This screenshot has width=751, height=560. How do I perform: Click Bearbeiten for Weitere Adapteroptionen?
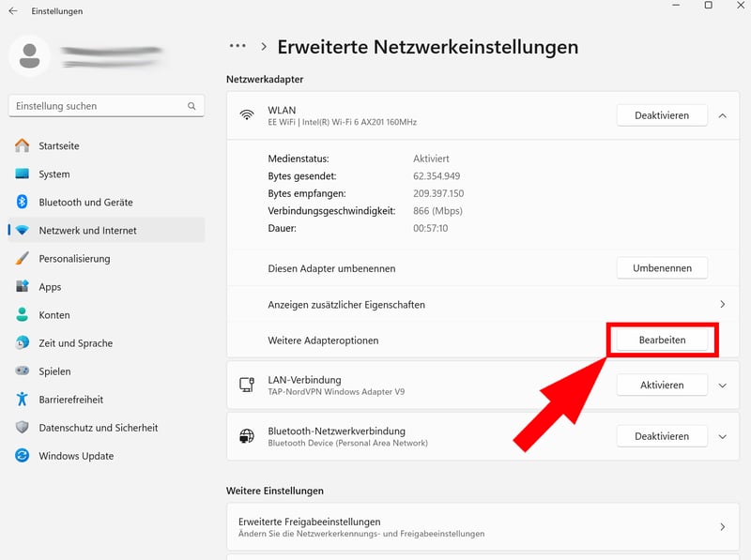pyautogui.click(x=662, y=340)
